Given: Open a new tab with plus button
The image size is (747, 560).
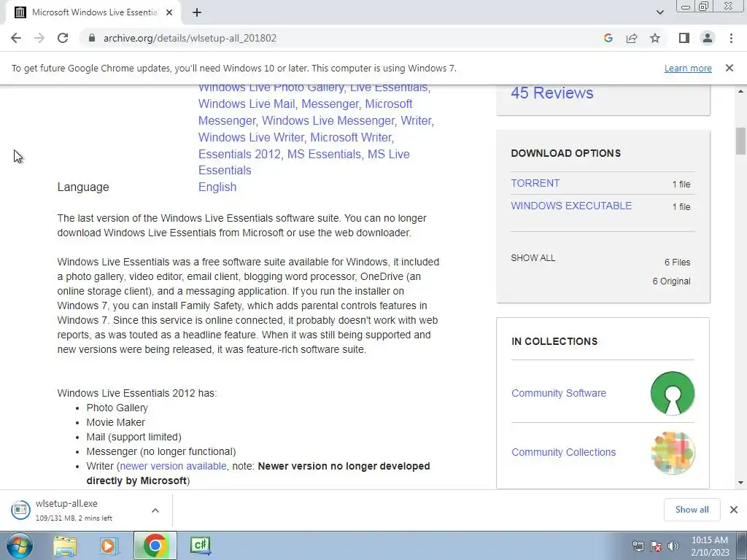Looking at the screenshot, I should click(197, 13).
